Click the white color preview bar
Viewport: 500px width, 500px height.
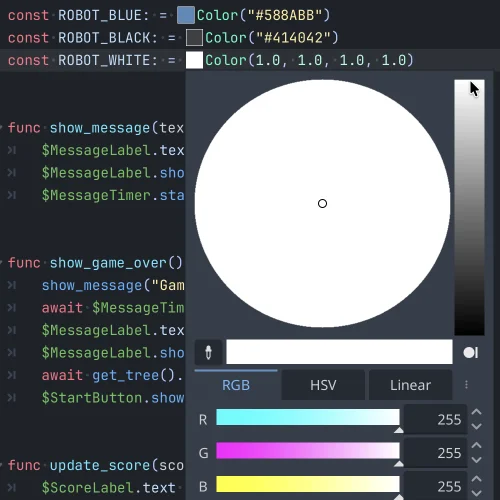tap(339, 352)
